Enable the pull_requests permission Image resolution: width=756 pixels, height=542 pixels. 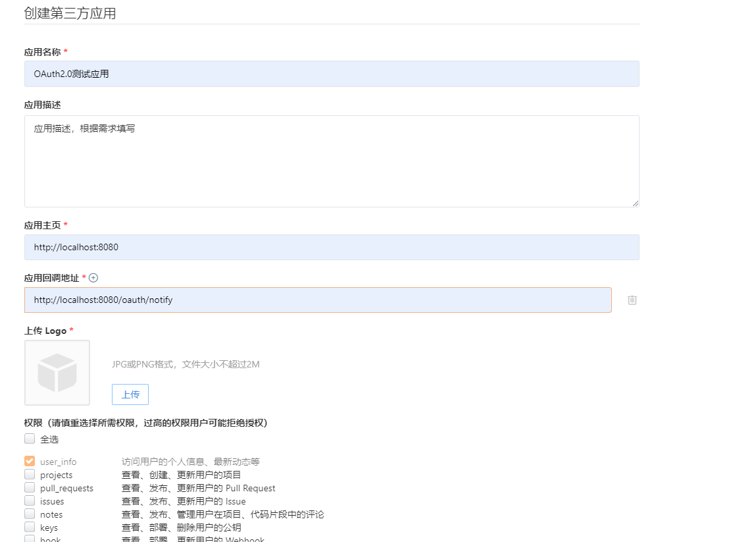[30, 488]
